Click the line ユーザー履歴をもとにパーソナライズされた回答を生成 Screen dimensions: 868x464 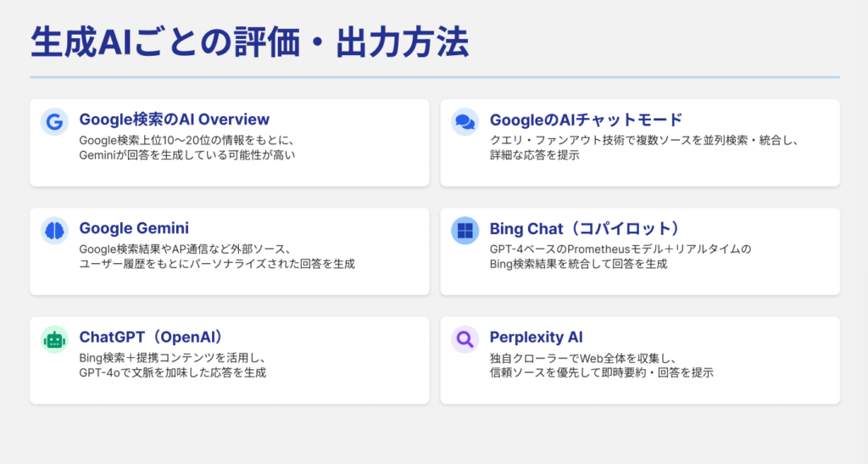(x=217, y=264)
